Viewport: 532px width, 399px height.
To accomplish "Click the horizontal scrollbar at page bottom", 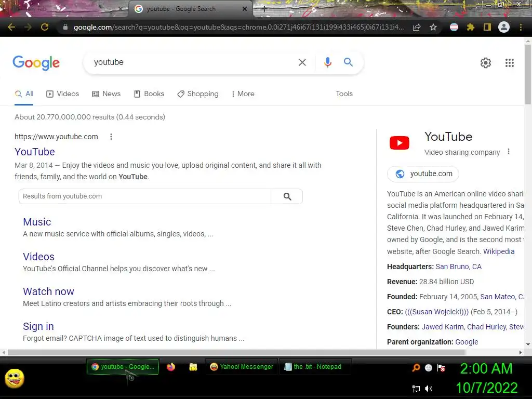I will pyautogui.click(x=236, y=353).
